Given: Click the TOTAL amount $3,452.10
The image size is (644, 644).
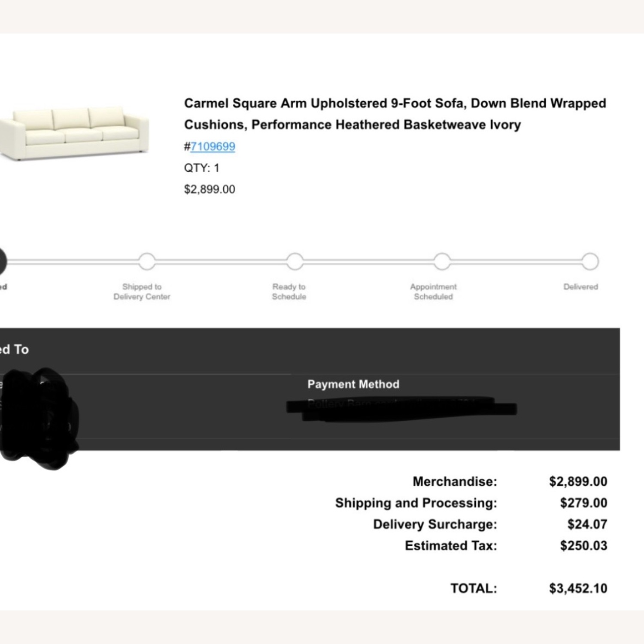Looking at the screenshot, I should point(577,588).
